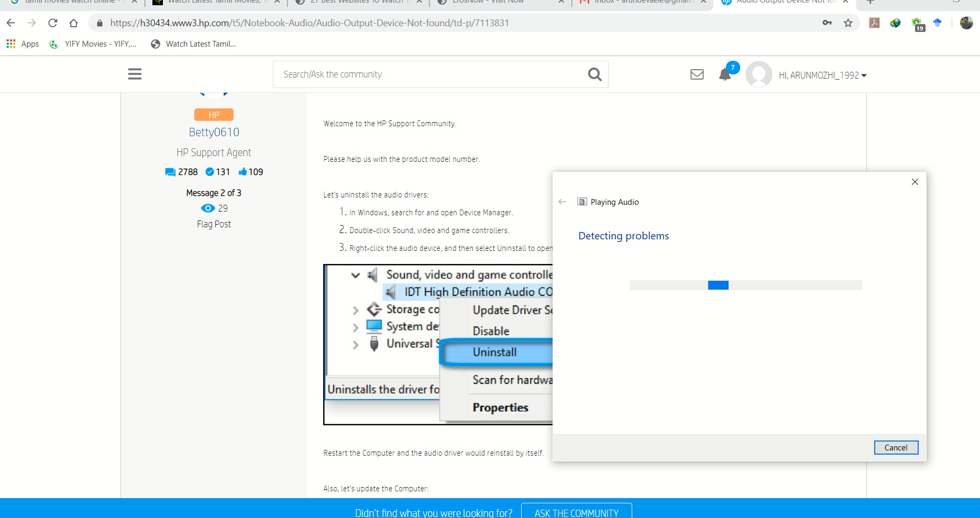Close the ErosNow tab
980x518 pixels.
tap(561, 2)
